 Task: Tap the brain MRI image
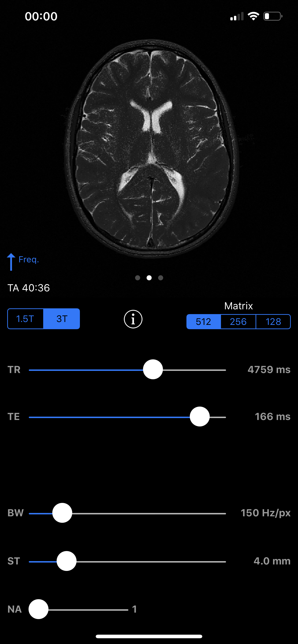click(x=151, y=149)
